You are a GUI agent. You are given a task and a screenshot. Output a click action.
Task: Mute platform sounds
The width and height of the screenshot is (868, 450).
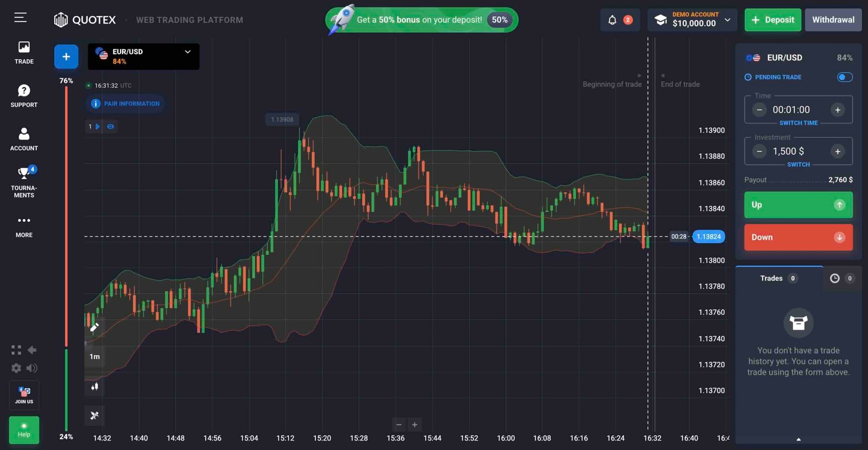[32, 368]
